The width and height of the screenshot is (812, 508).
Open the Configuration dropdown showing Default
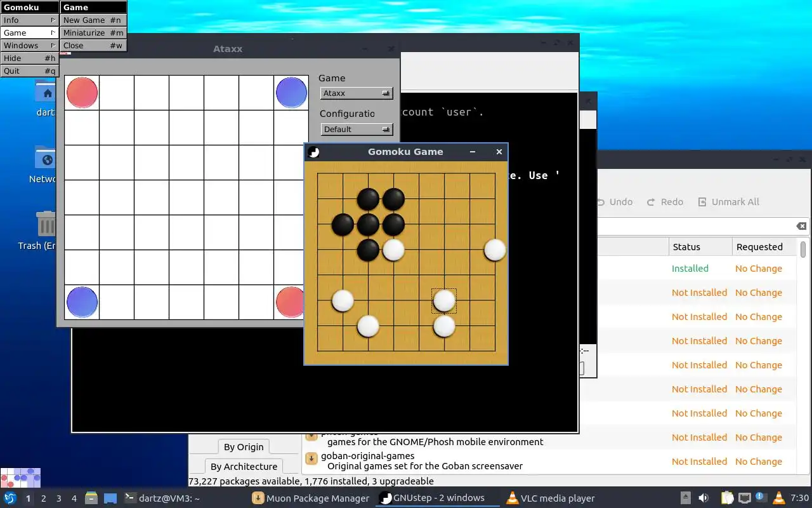[x=357, y=129]
